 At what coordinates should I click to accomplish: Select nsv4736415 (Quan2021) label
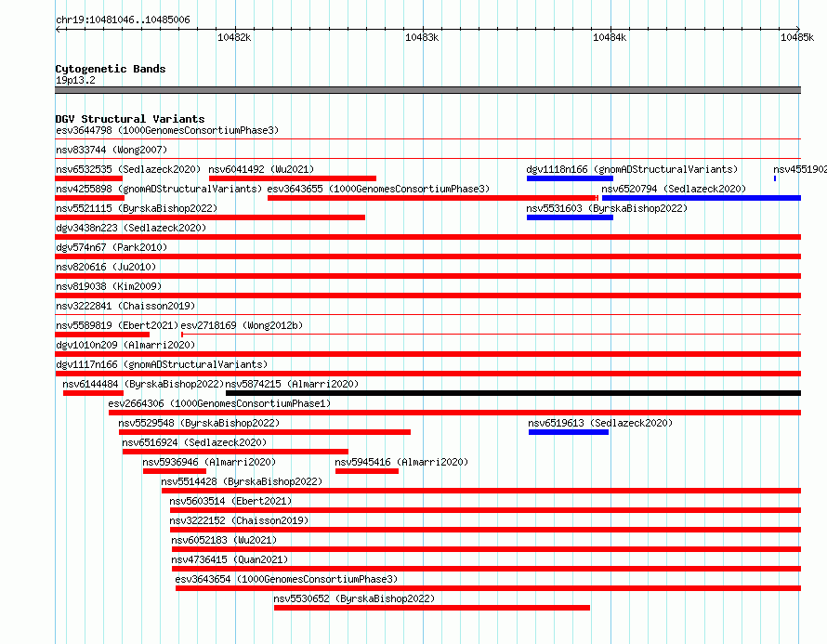[x=230, y=559]
